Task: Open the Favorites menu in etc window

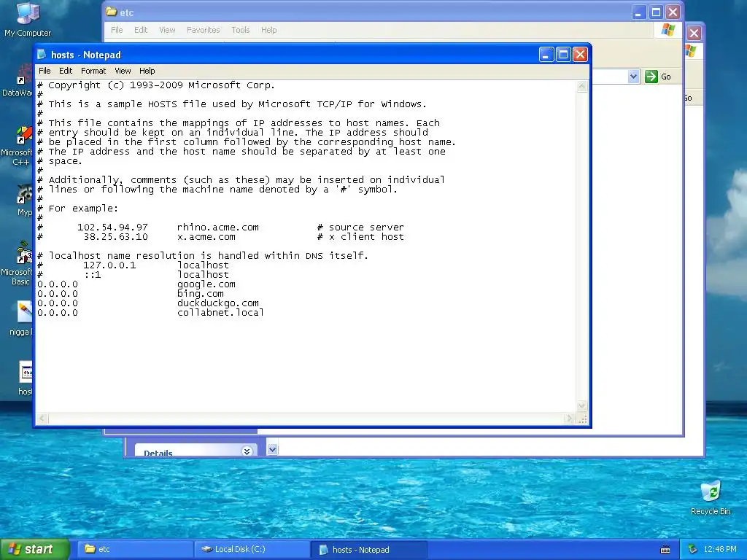Action: (x=204, y=30)
